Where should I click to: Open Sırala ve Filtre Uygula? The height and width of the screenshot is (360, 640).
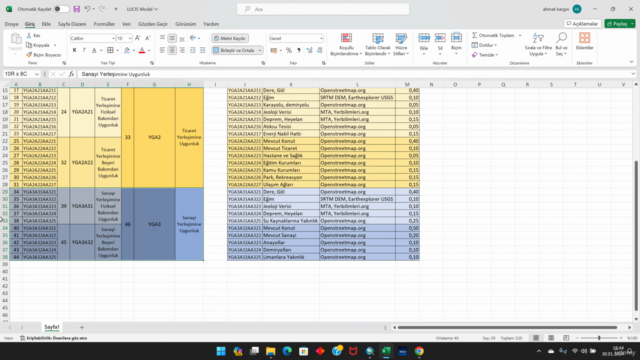tap(538, 44)
